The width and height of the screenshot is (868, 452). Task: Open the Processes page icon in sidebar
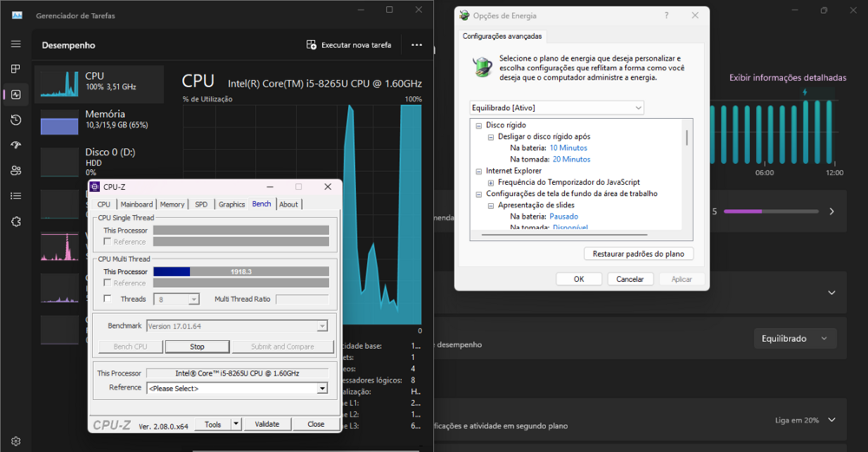pyautogui.click(x=16, y=69)
